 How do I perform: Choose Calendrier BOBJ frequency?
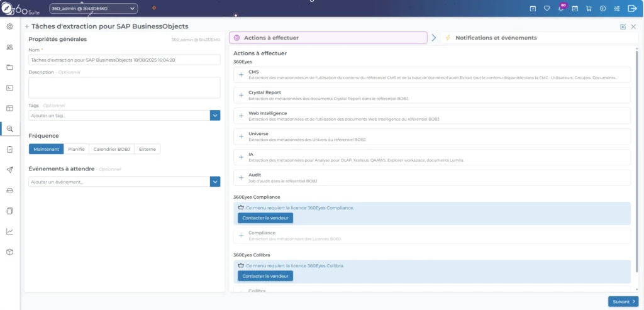(111, 149)
